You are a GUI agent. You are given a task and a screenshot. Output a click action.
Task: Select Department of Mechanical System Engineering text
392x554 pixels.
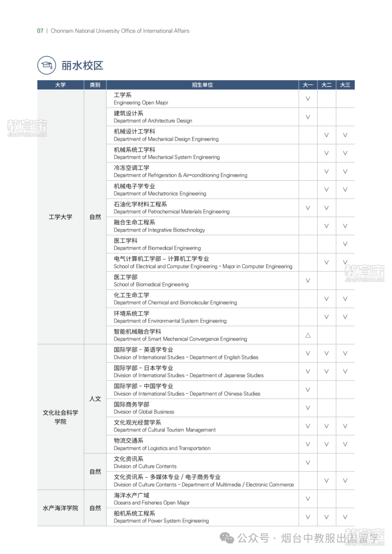(x=167, y=157)
